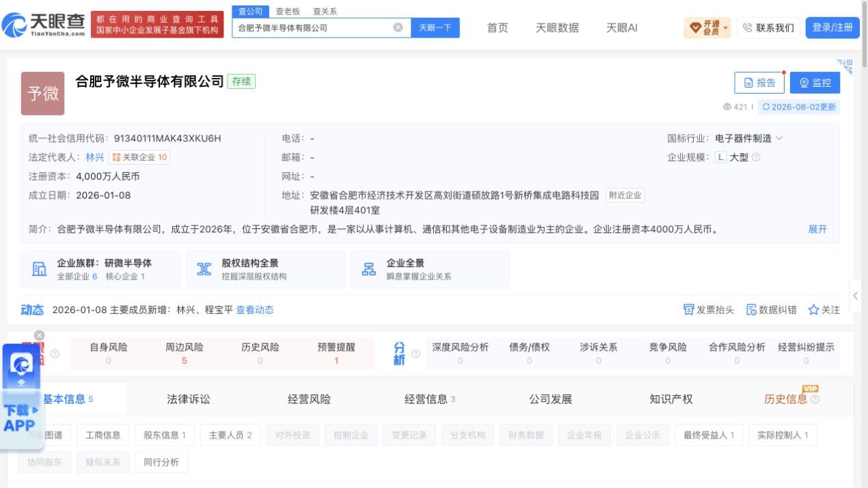Select the 查关系 search tab
Screen dimensions: 868x488
pos(325,12)
